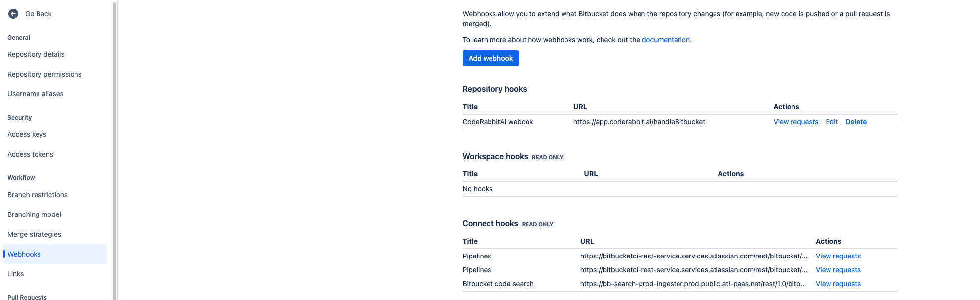Click the Go Back arrow icon
Image resolution: width=980 pixels, height=300 pixels.
pyautogui.click(x=13, y=14)
